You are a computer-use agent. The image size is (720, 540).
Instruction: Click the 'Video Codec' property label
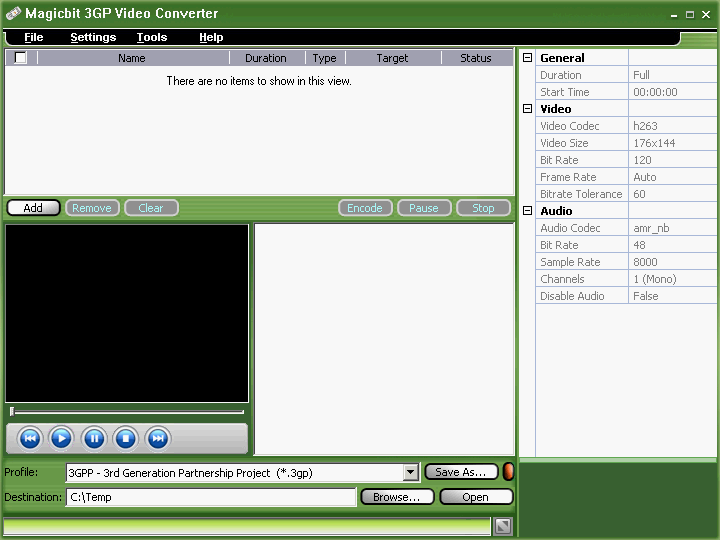coord(570,126)
